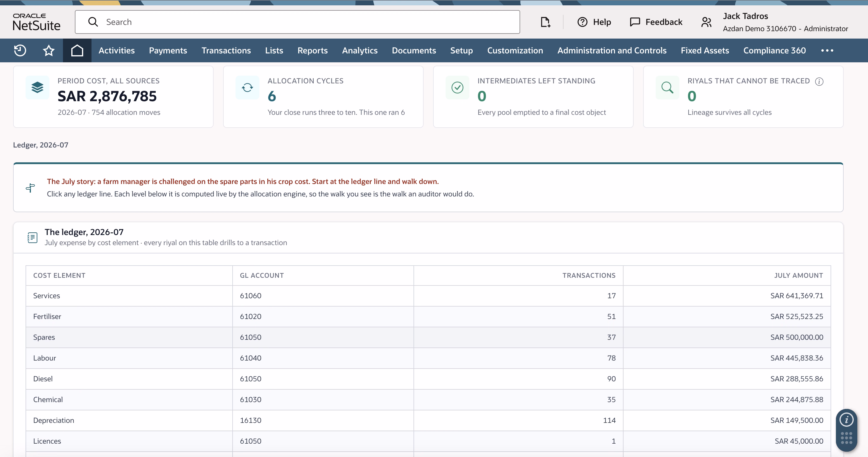Open the Customization menu

point(515,50)
